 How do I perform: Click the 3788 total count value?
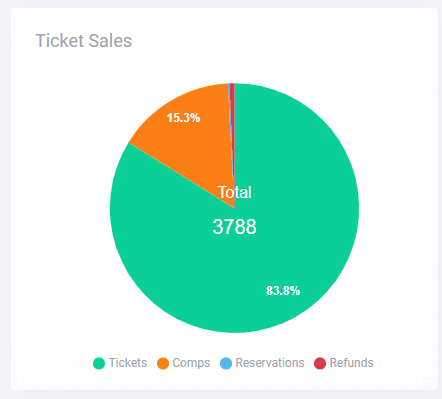(234, 227)
